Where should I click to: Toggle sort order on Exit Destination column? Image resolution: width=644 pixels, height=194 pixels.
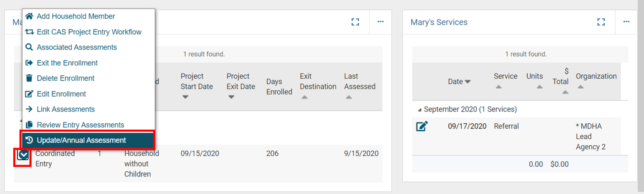[304, 97]
